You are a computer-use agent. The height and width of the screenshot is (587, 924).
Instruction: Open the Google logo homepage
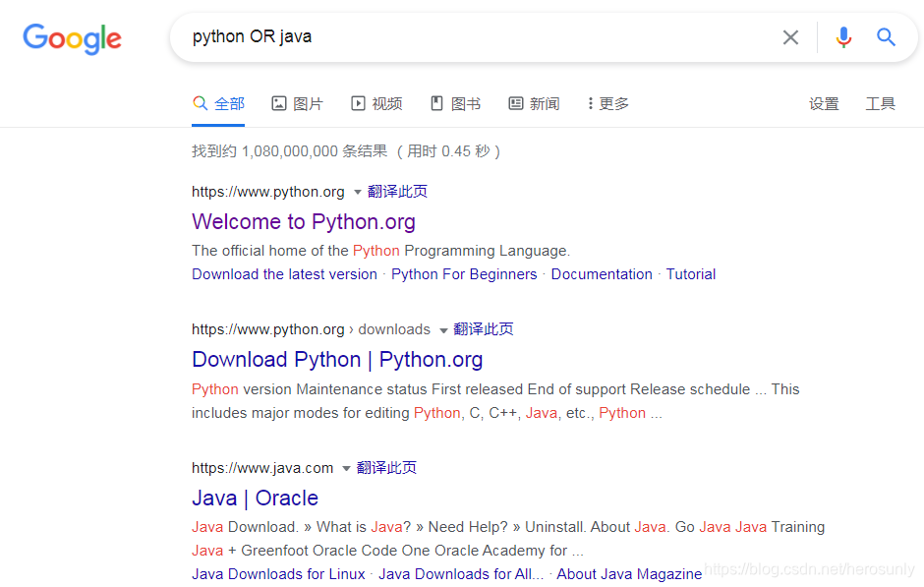[72, 39]
